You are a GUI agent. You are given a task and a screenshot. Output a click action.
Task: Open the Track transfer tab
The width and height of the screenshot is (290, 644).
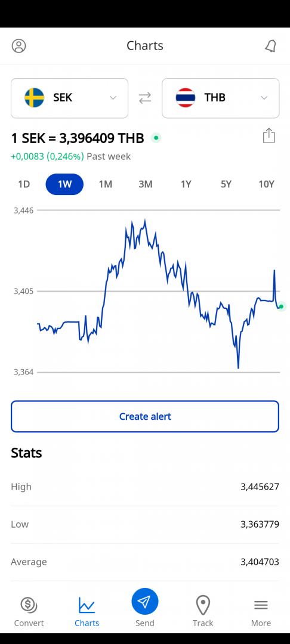point(203,612)
